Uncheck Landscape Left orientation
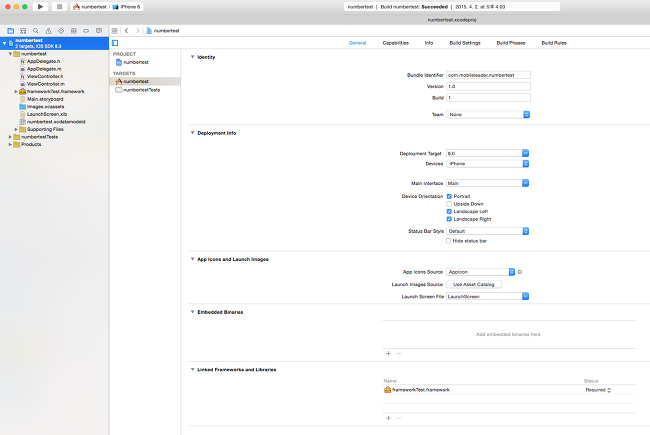The image size is (650, 435). pyautogui.click(x=449, y=211)
